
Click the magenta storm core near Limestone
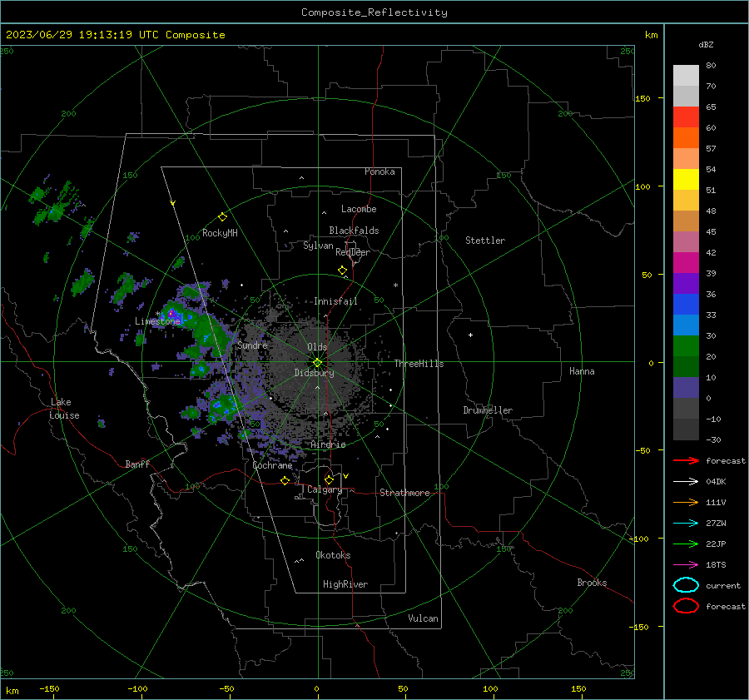pos(171,314)
